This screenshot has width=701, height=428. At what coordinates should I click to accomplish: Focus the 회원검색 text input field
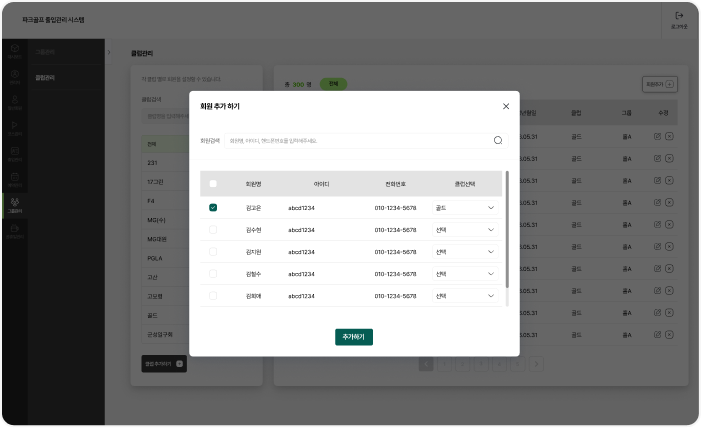(x=355, y=140)
